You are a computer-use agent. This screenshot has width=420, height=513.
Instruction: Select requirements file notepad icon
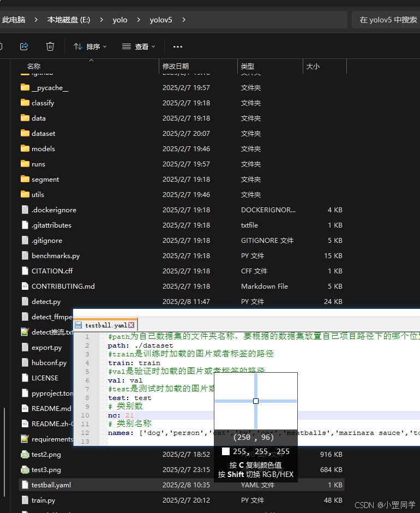point(25,439)
